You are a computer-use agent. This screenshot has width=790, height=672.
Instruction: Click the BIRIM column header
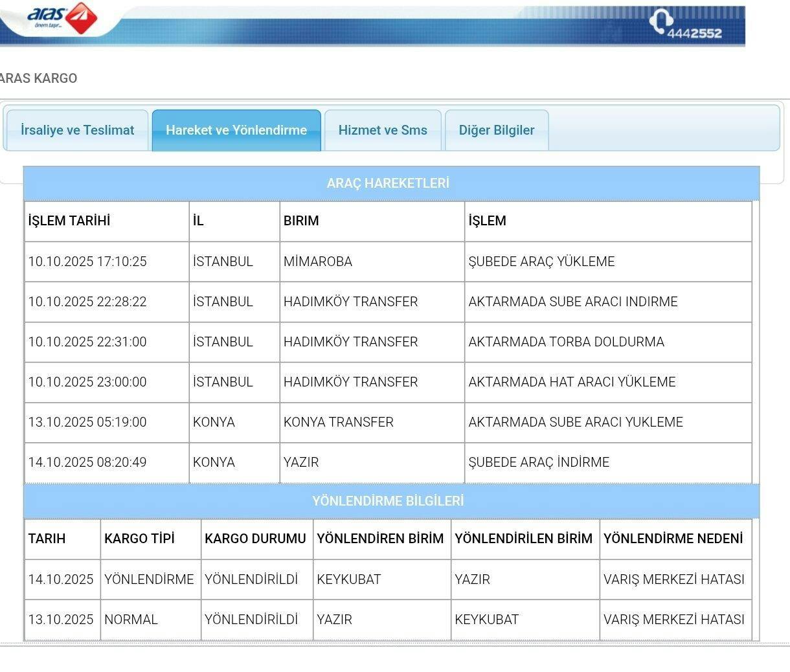(301, 221)
